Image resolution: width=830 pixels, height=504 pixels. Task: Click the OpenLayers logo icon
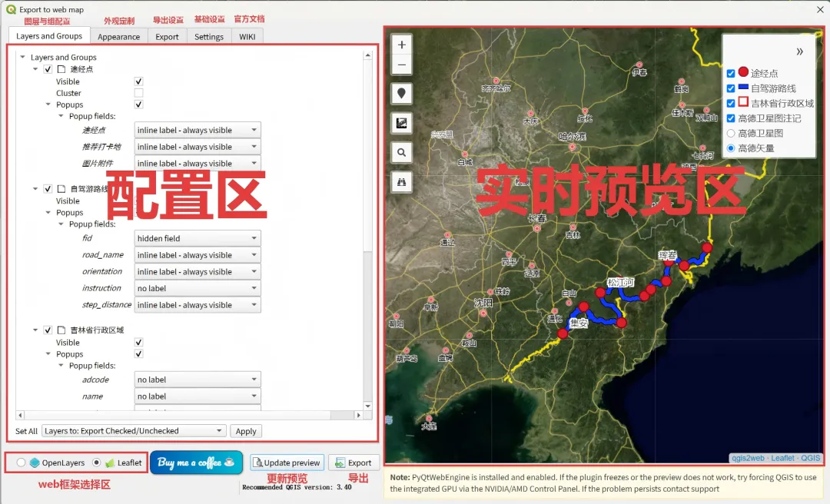click(x=35, y=463)
